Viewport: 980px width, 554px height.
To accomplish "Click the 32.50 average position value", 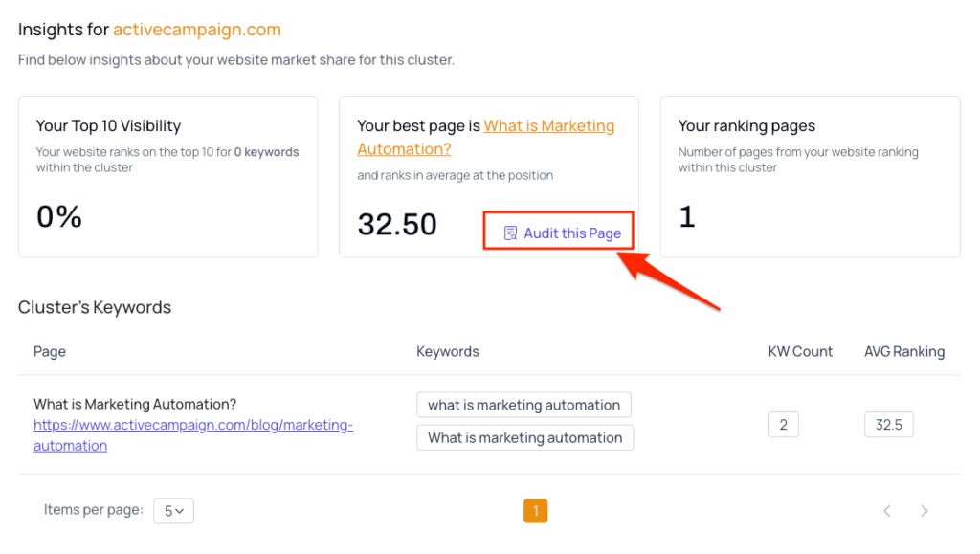I will (397, 224).
